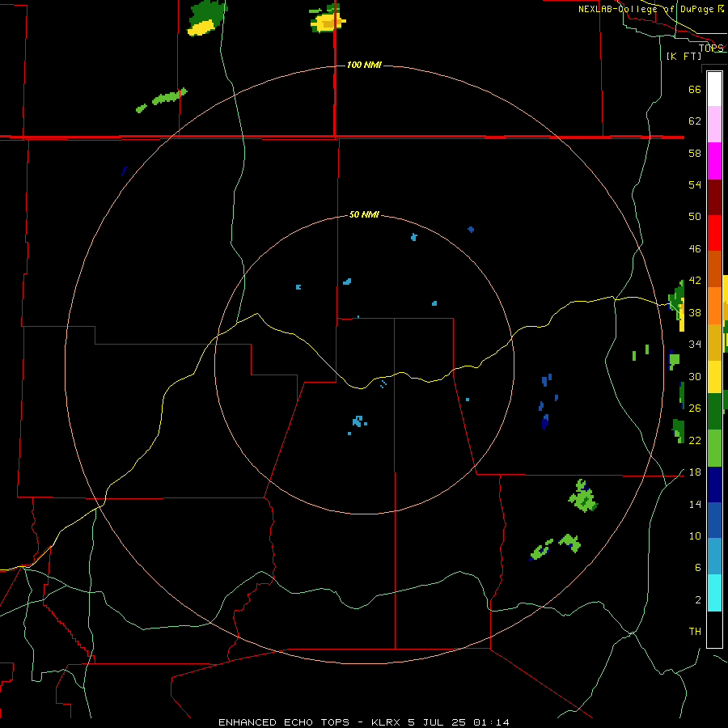
Task: Click the legend value '38'
Action: [x=695, y=312]
